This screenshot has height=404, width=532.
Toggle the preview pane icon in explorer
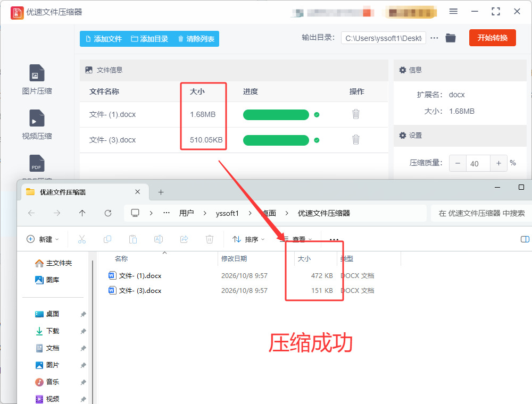[x=525, y=239]
